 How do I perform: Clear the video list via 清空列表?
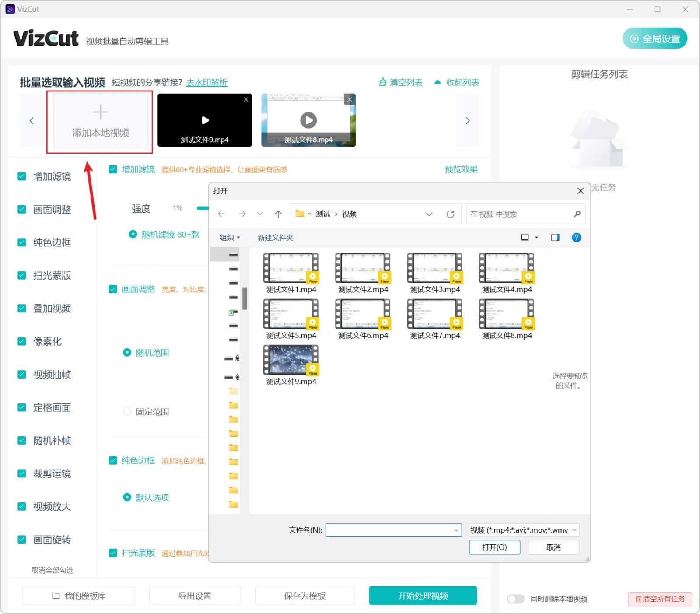pos(401,82)
